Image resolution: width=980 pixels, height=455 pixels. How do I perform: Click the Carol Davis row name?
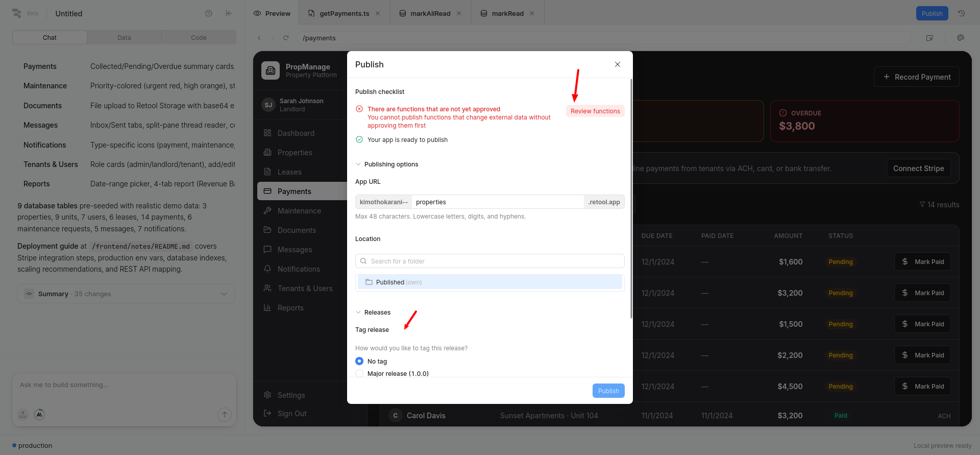pos(426,415)
